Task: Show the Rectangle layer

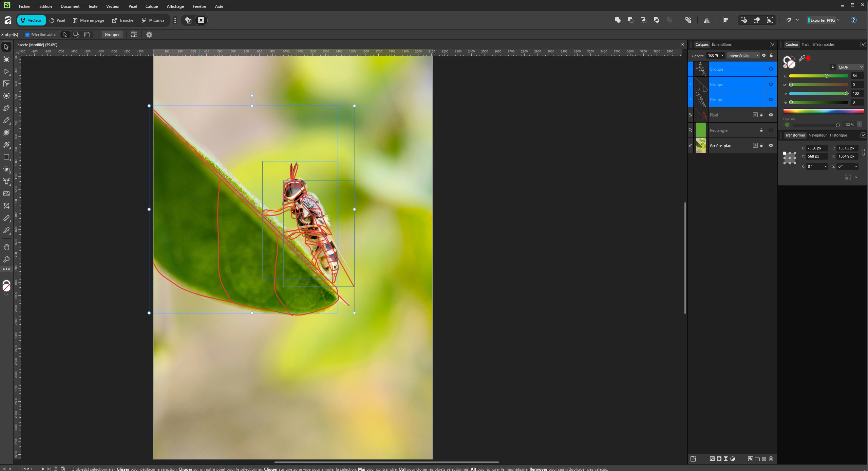Action: coord(771,130)
